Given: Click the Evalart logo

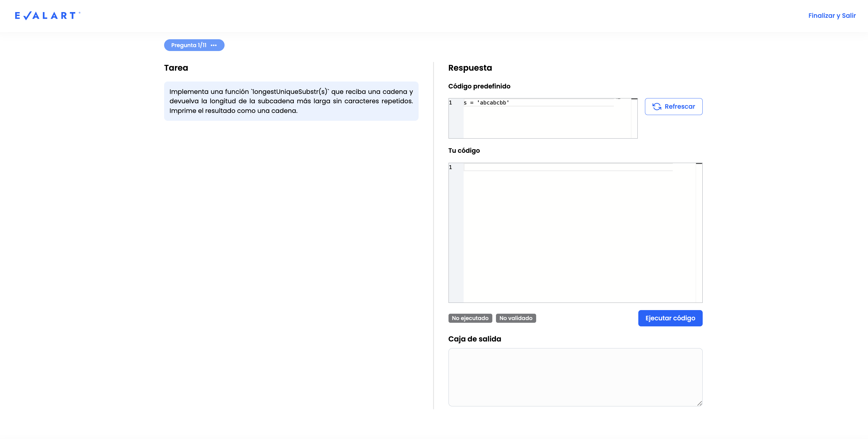Looking at the screenshot, I should [x=47, y=15].
